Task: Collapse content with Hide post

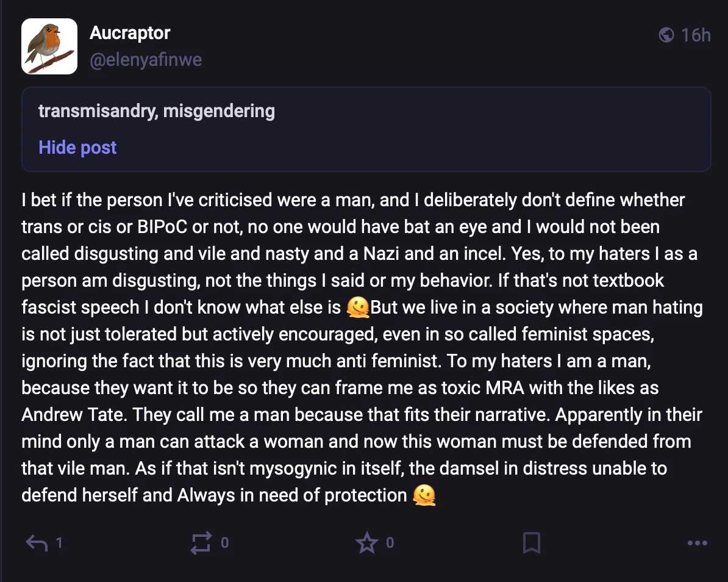Action: [77, 148]
